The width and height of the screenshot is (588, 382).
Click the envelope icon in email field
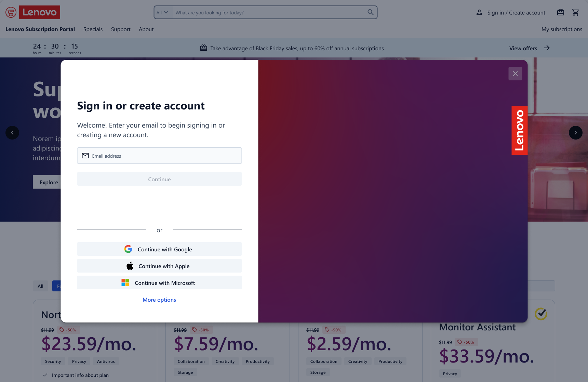pyautogui.click(x=85, y=156)
